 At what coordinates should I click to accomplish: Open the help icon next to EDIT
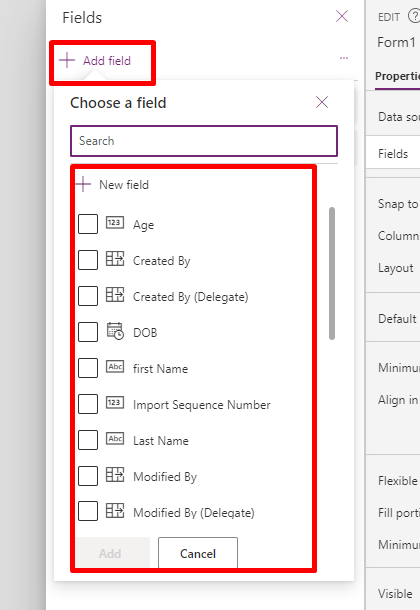click(x=414, y=16)
